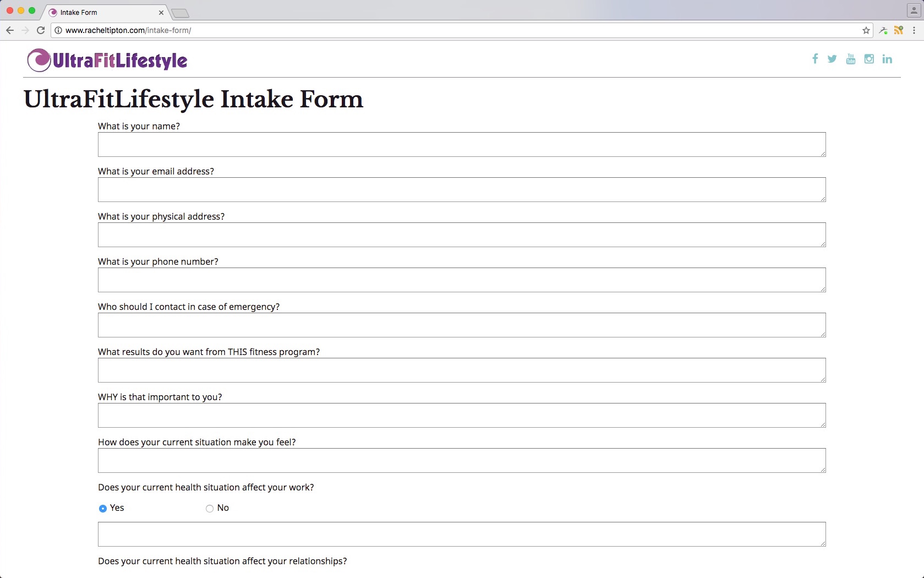
Task: Focus the 'WHY is that important' field
Action: point(462,415)
